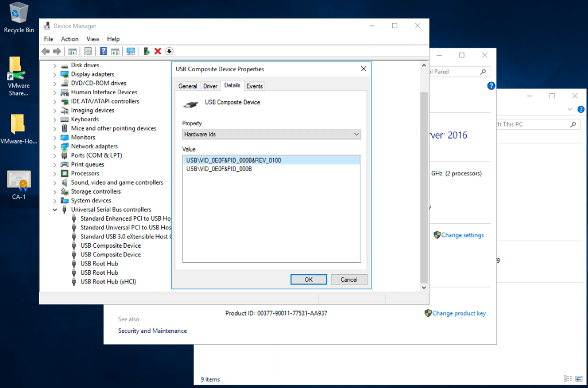
Task: Switch to the Driver tab
Action: coord(210,86)
